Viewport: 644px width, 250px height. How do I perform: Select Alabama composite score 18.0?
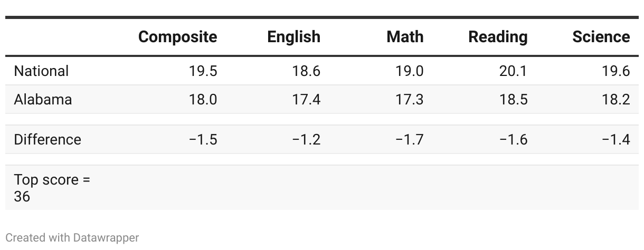[203, 99]
